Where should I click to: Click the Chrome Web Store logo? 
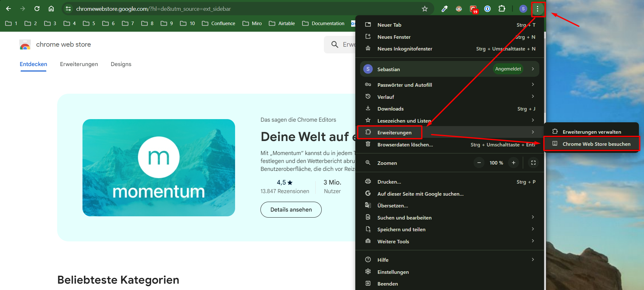(25, 44)
